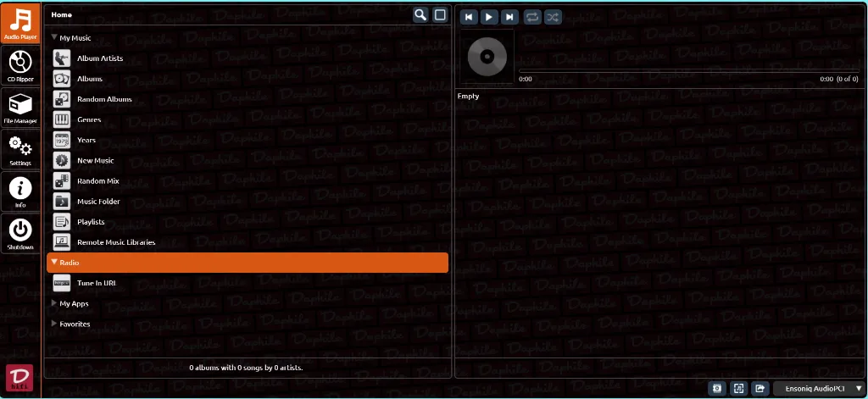Click the Shutdown power icon
Image resolution: width=868 pixels, height=399 pixels.
pos(20,229)
